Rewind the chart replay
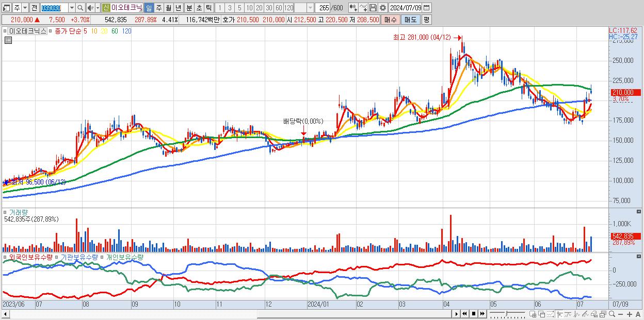Image resolution: width=644 pixels, height=320 pixels. point(464,314)
